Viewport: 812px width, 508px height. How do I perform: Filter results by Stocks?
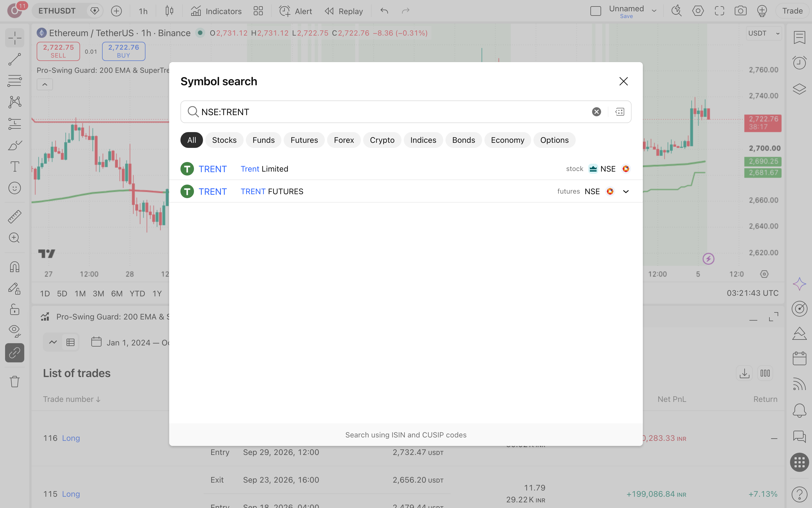coord(224,140)
